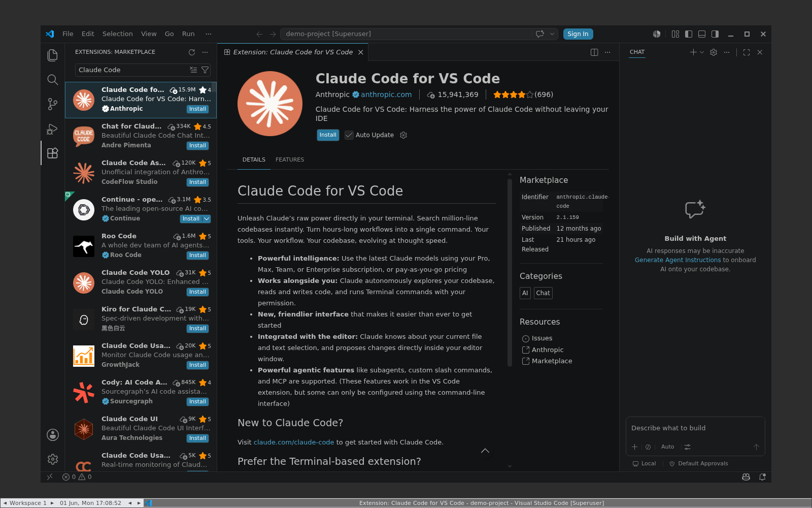The image size is (812, 508).
Task: Open the Run and Debug view
Action: click(x=52, y=129)
